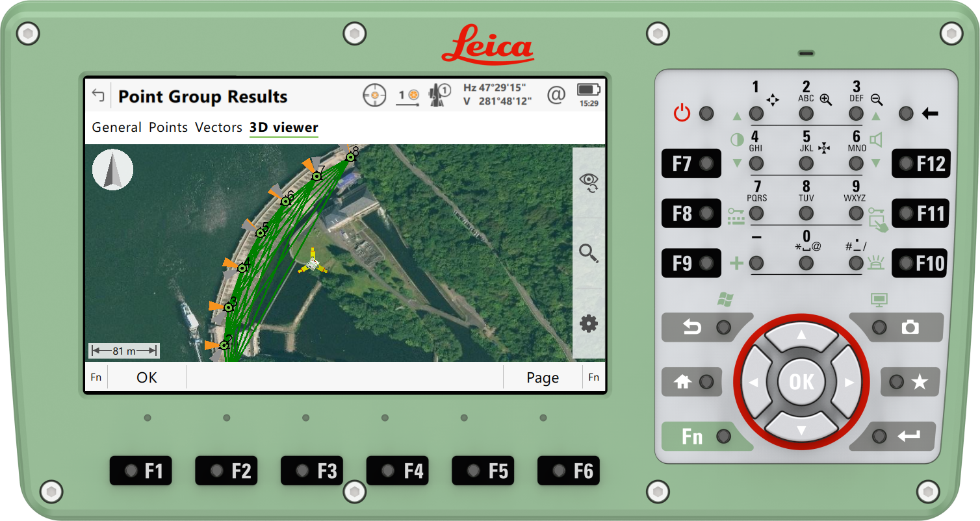
Task: Switch to the Points tab
Action: pos(168,127)
